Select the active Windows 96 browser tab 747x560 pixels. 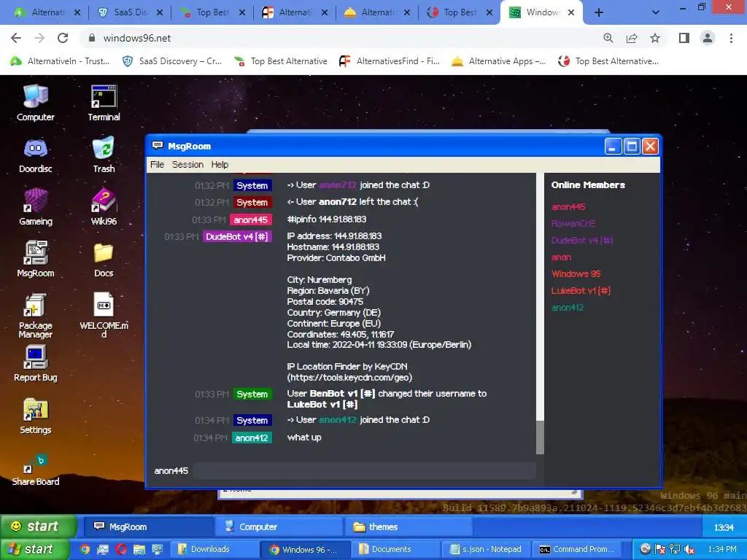pos(542,12)
